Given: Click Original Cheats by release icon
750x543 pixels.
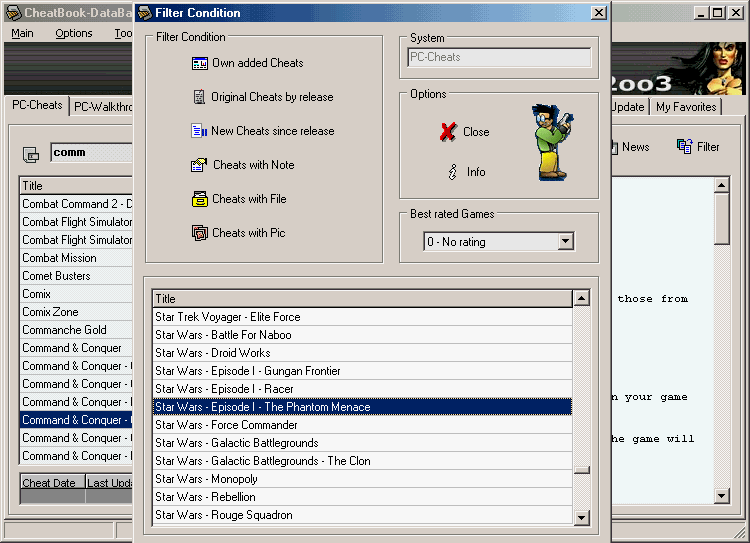Looking at the screenshot, I should point(199,97).
